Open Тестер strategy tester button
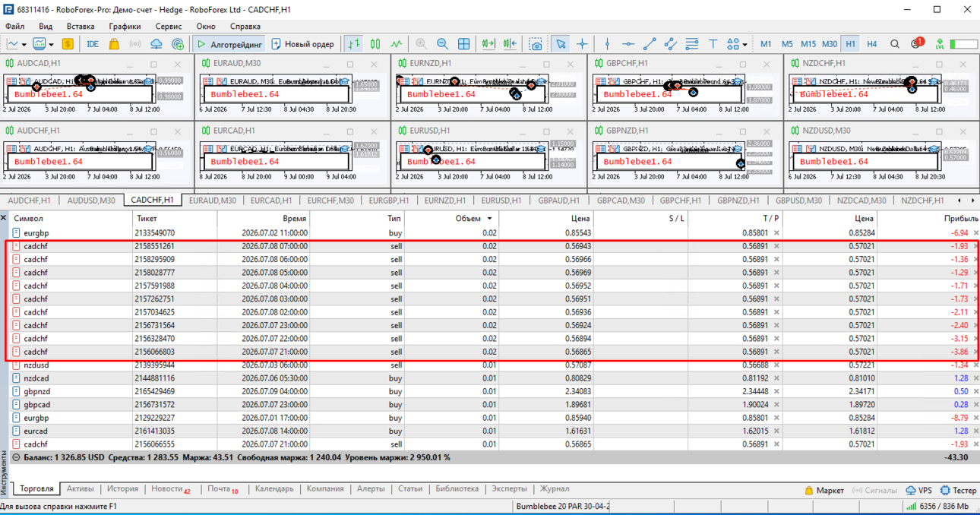Viewport: 980px width, 515px height. click(x=958, y=491)
